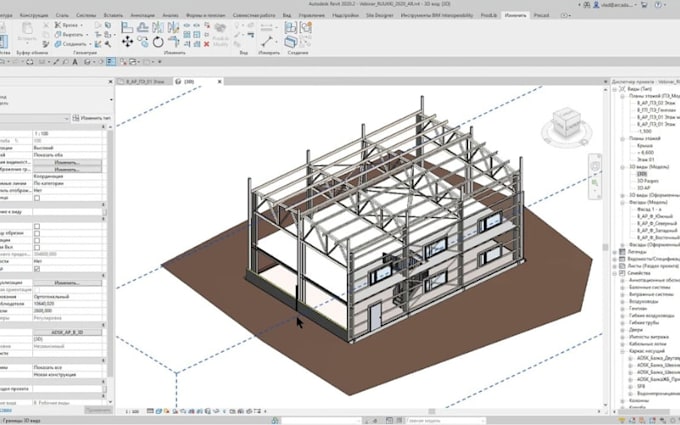Select the Rotate tool
Image resolution: width=680 pixels, height=425 pixels.
tap(158, 42)
